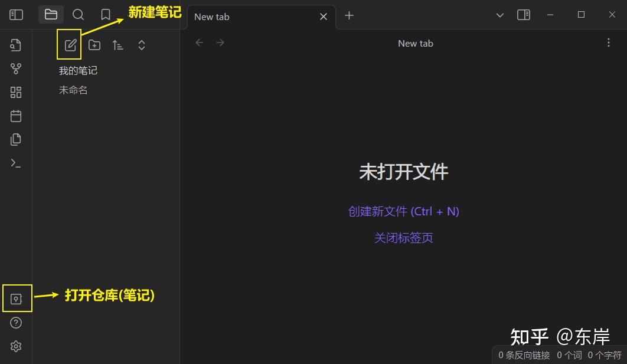The height and width of the screenshot is (364, 627).
Task: Open the vault switcher
Action: pyautogui.click(x=16, y=298)
